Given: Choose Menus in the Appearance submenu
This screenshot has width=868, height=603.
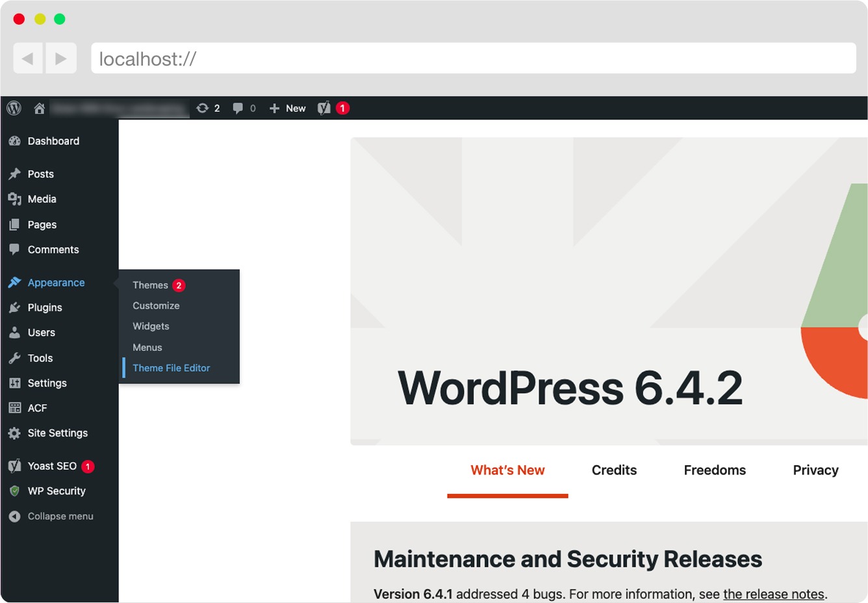Looking at the screenshot, I should (147, 348).
